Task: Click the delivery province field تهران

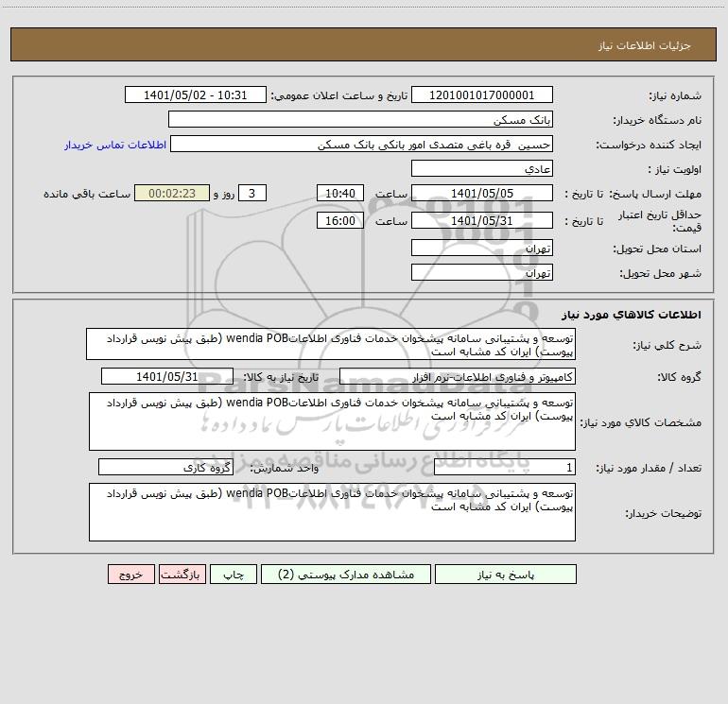Action: pos(482,248)
